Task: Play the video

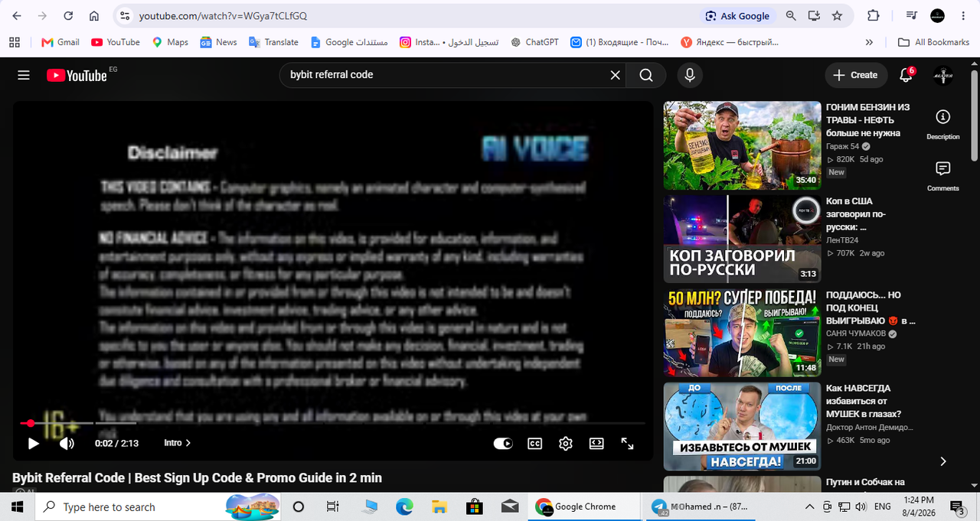Action: tap(33, 443)
